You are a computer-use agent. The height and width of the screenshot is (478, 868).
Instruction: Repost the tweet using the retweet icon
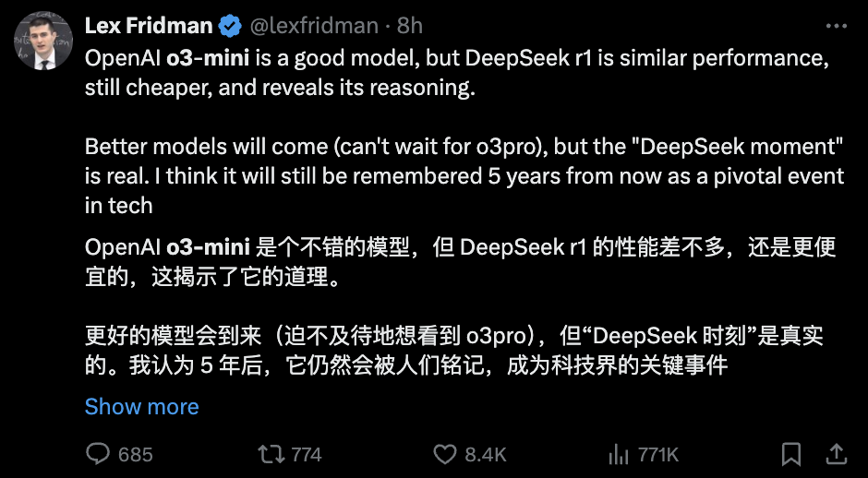click(x=271, y=455)
